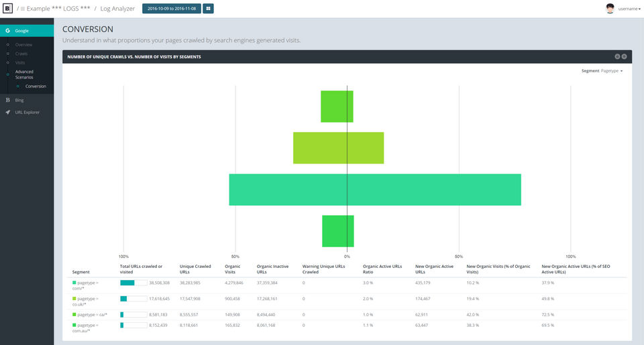The image size is (644, 345).
Task: Click the Warning Unique URLs Crawled header
Action: click(323, 269)
